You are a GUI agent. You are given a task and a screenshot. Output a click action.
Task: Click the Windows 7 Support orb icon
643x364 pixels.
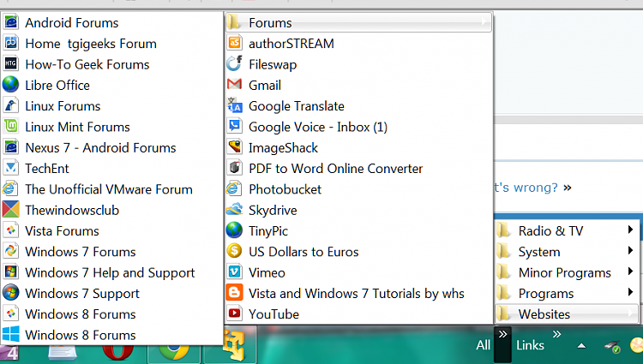10,293
